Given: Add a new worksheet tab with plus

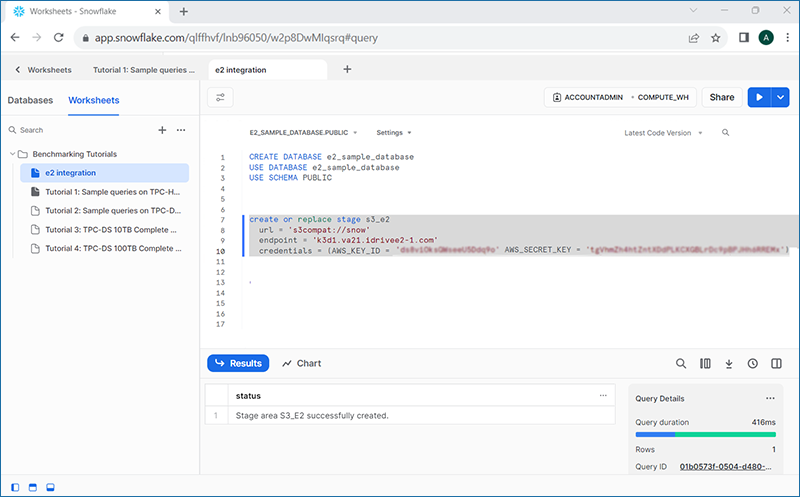Looking at the screenshot, I should click(347, 69).
